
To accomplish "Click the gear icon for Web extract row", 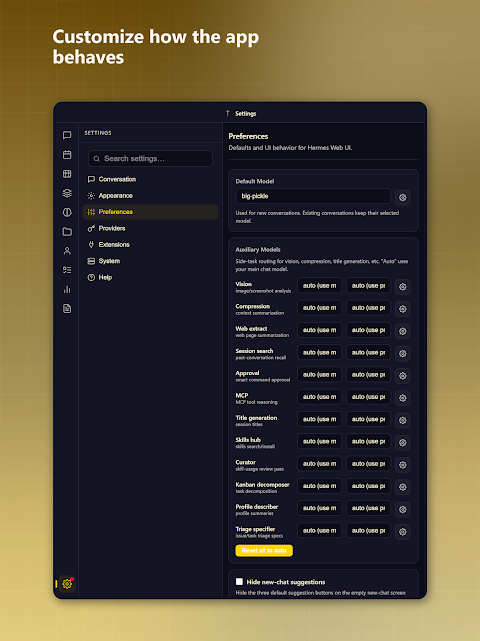I will pyautogui.click(x=403, y=331).
